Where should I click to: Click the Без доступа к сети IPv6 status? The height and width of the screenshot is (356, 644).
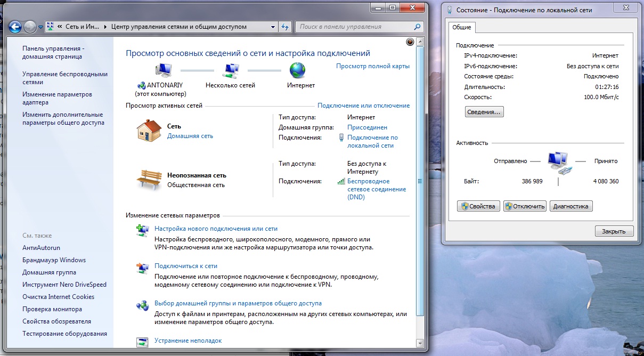tap(592, 66)
